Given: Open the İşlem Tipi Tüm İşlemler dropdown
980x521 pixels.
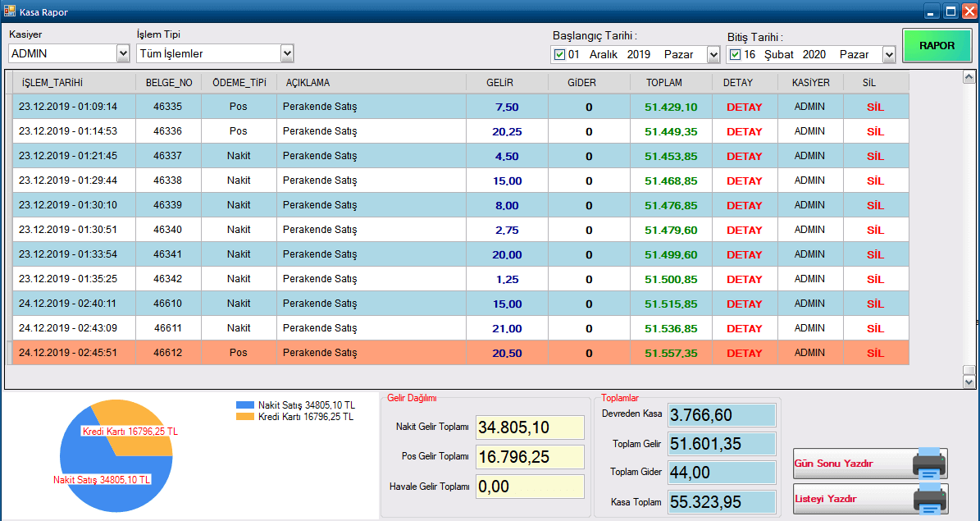Looking at the screenshot, I should click(287, 54).
